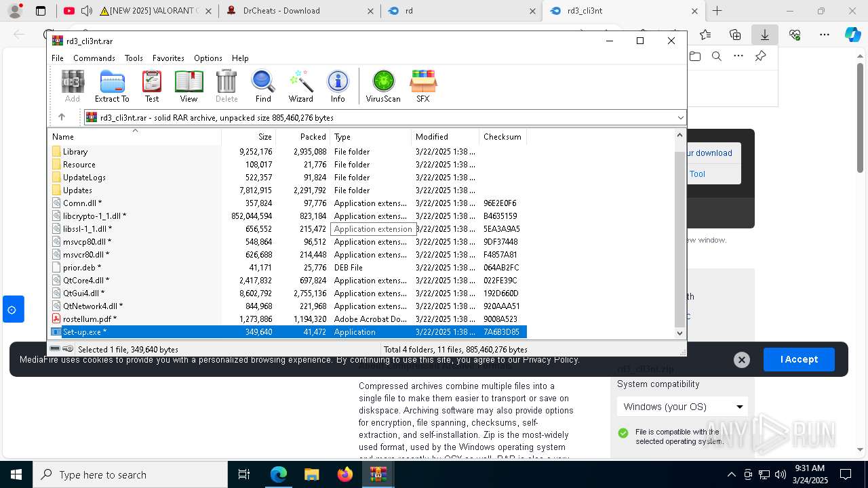Select the prior.deb file

coord(82,268)
